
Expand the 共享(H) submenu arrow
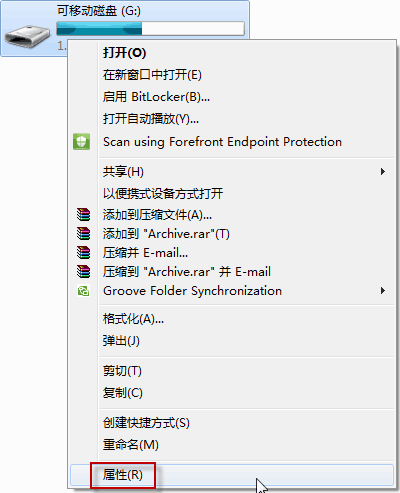pos(383,172)
